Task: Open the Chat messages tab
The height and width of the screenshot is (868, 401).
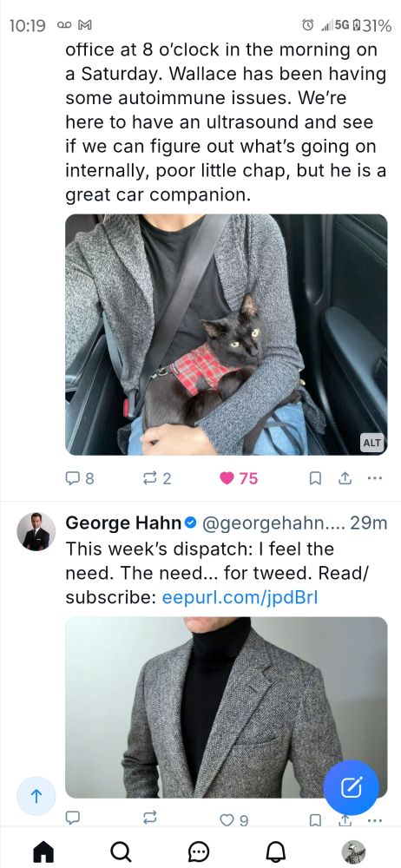Action: tap(199, 852)
